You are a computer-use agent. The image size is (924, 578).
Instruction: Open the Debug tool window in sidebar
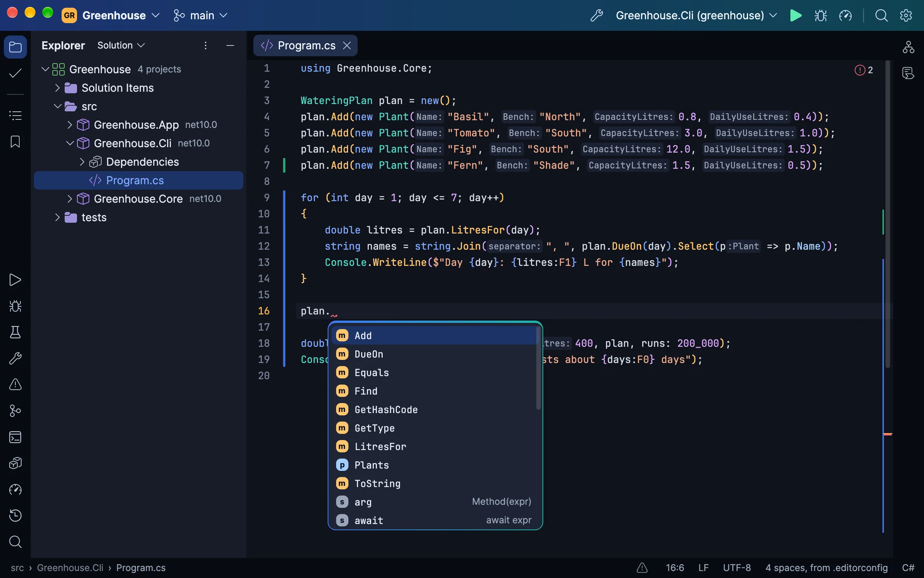[15, 306]
